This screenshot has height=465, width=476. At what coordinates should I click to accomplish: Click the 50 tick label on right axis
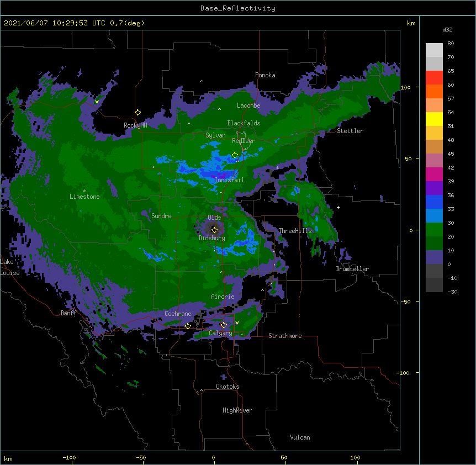(408, 158)
